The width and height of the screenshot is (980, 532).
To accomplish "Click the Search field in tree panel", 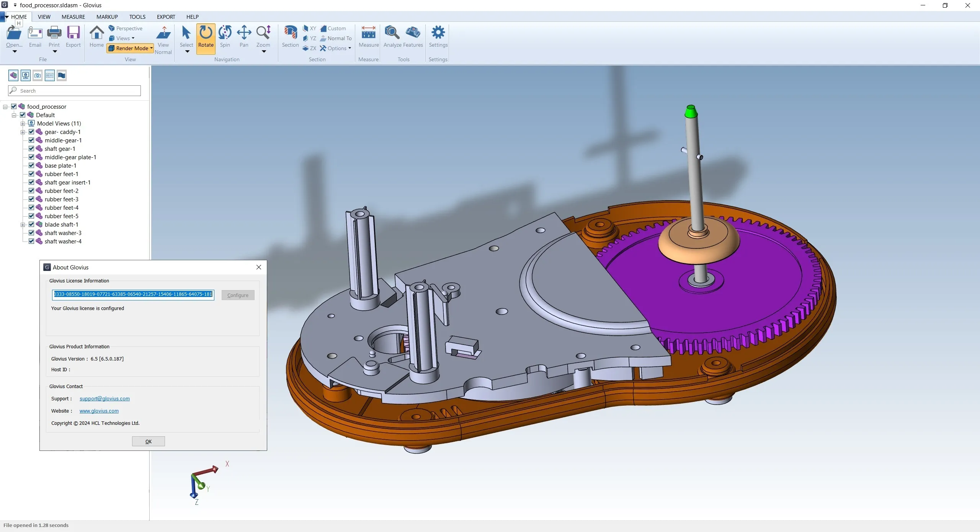I will click(74, 91).
